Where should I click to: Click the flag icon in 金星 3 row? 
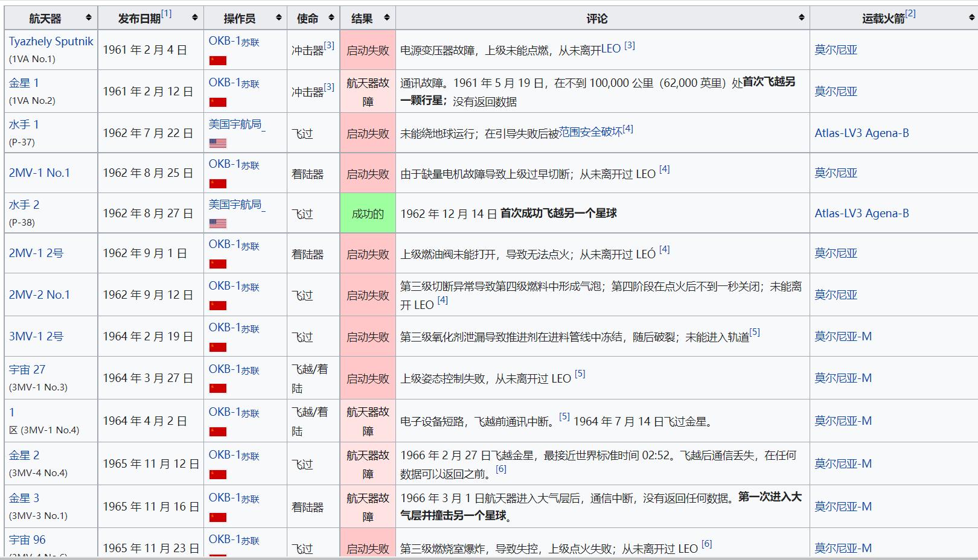(x=217, y=517)
